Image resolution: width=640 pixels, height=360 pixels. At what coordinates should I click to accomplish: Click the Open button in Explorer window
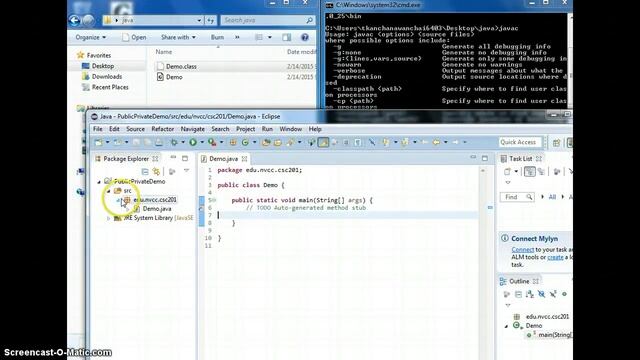(134, 37)
